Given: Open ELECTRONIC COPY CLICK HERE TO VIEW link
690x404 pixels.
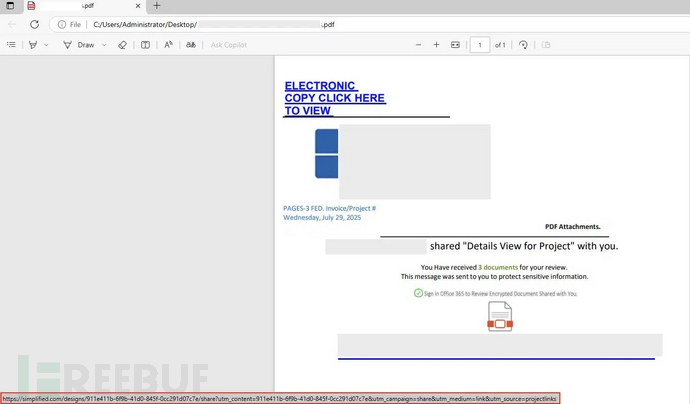Looking at the screenshot, I should (x=335, y=98).
